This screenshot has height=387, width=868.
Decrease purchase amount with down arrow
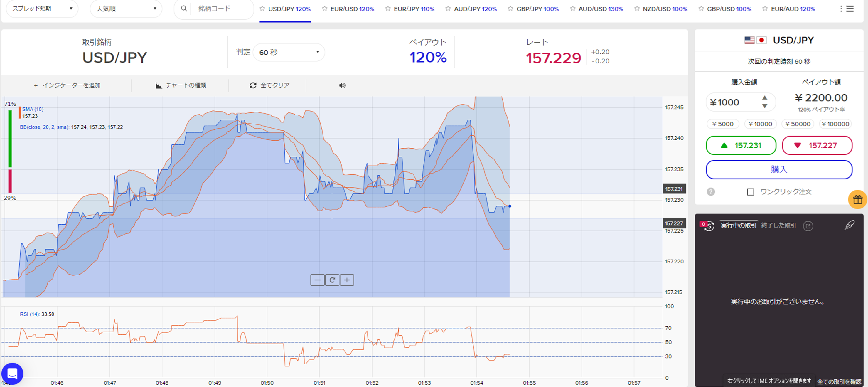click(x=765, y=106)
